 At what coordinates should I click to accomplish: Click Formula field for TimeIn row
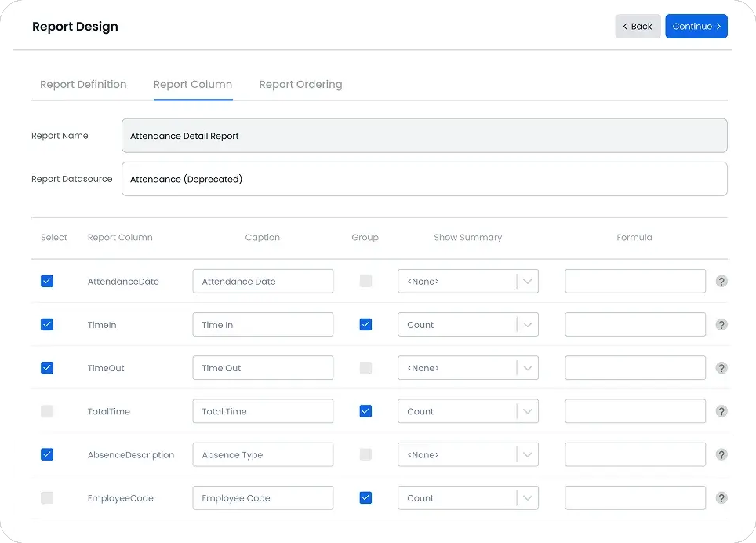coord(635,325)
